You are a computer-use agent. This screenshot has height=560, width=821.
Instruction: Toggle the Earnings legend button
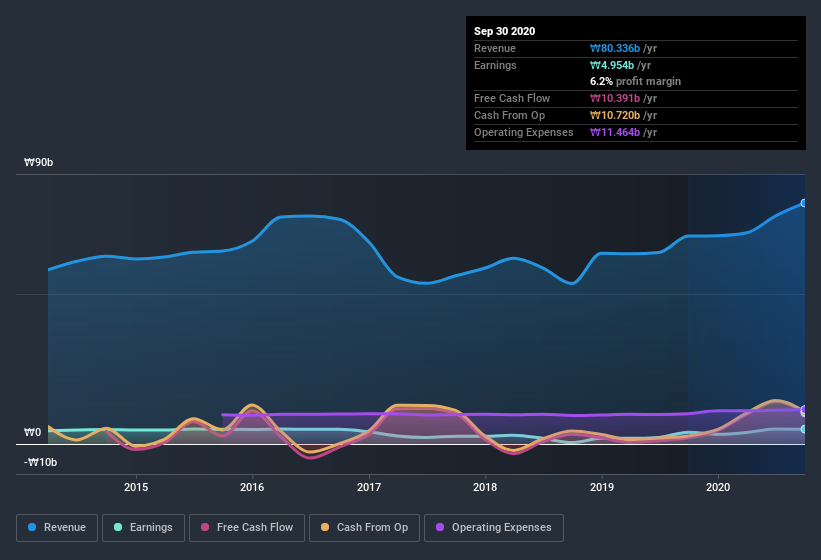click(143, 528)
